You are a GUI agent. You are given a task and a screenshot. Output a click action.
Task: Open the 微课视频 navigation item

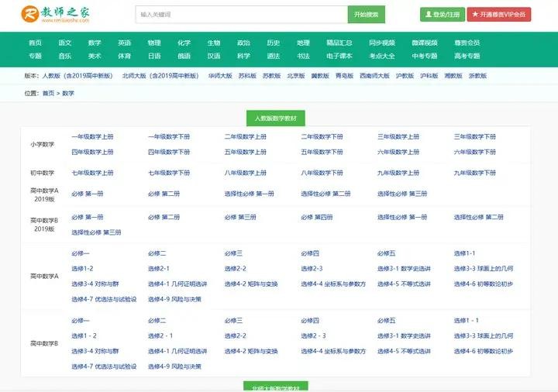pos(424,43)
